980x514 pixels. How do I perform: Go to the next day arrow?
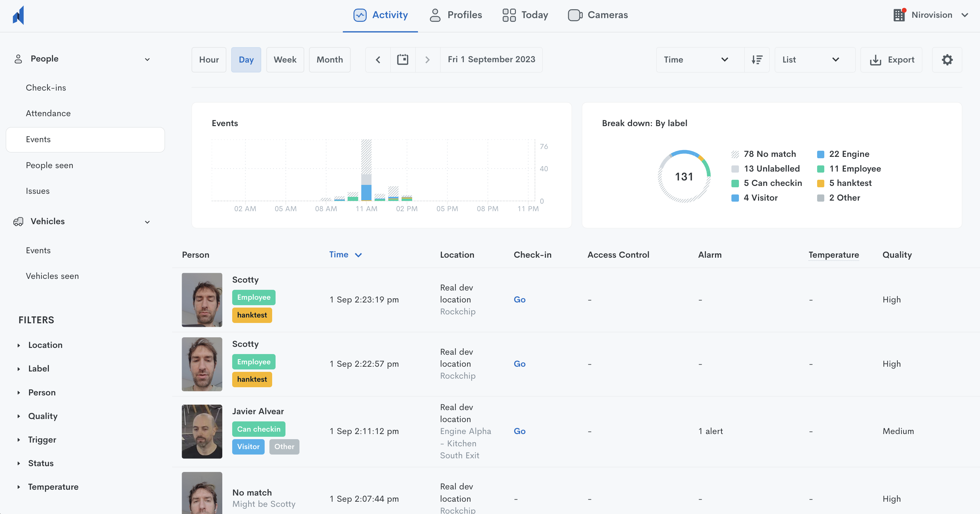coord(428,60)
